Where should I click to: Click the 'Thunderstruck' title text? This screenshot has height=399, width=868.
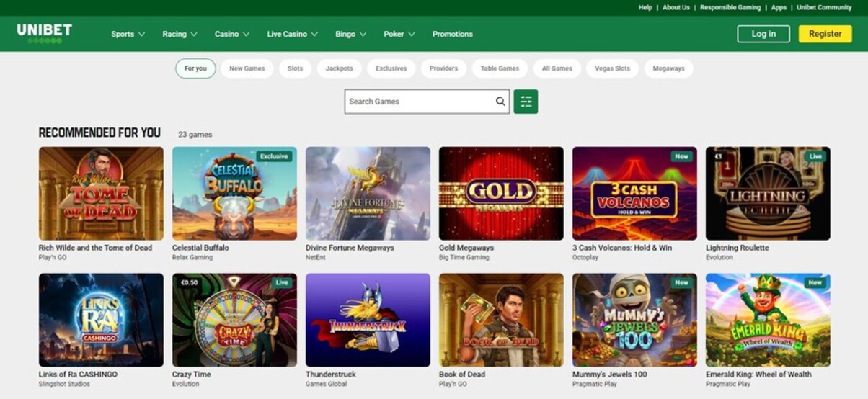click(x=331, y=375)
